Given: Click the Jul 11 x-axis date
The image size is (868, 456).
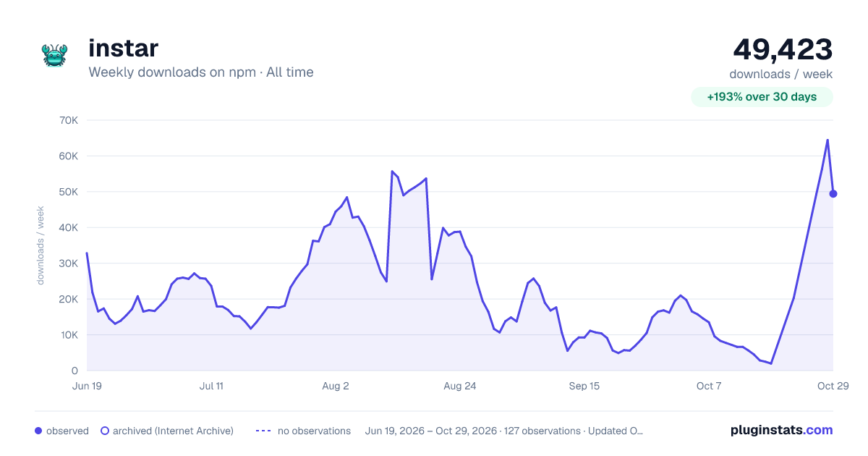Looking at the screenshot, I should 211,386.
